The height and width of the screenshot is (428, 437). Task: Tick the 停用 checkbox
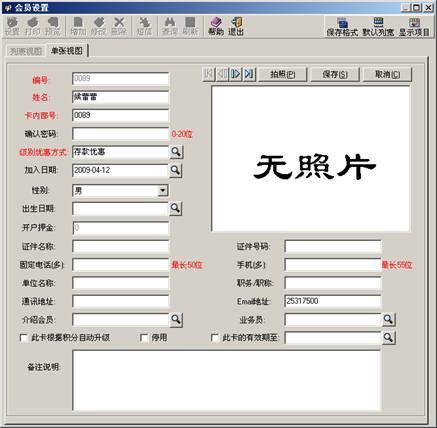(x=144, y=338)
